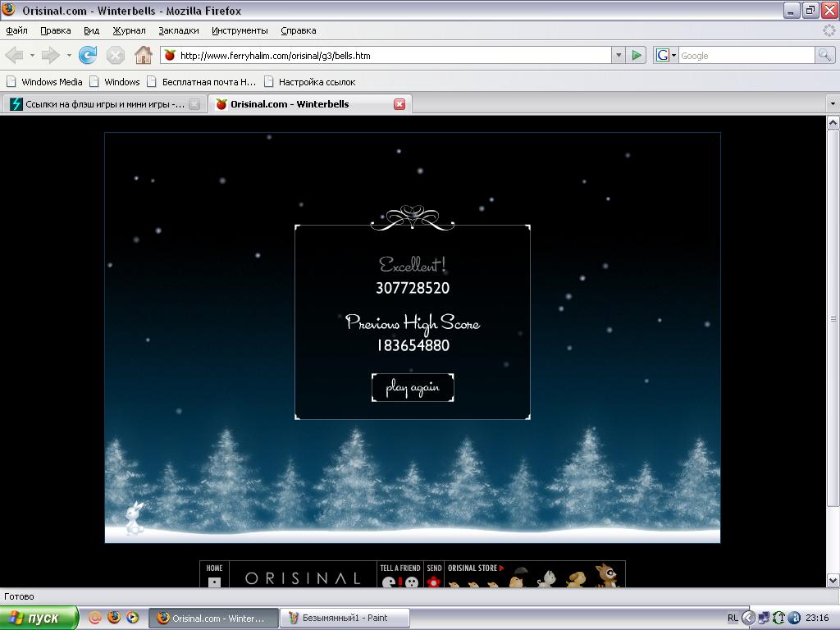Click the Tell a Friend faces icon
840x630 pixels.
point(400,582)
